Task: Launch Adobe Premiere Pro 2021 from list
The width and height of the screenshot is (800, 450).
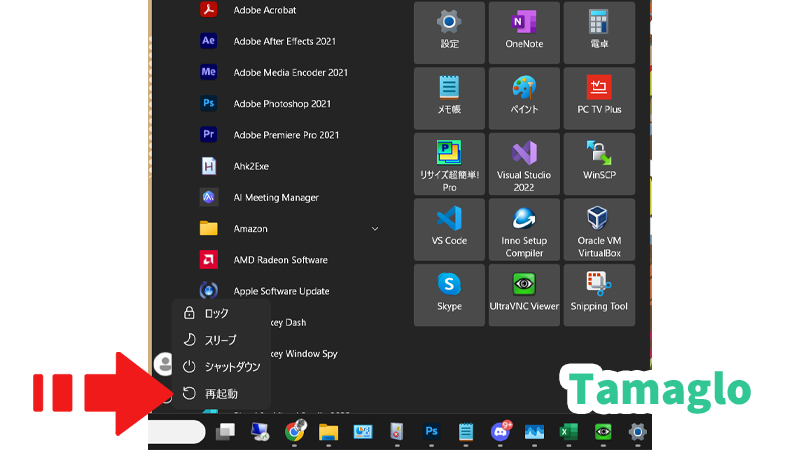Action: 286,134
